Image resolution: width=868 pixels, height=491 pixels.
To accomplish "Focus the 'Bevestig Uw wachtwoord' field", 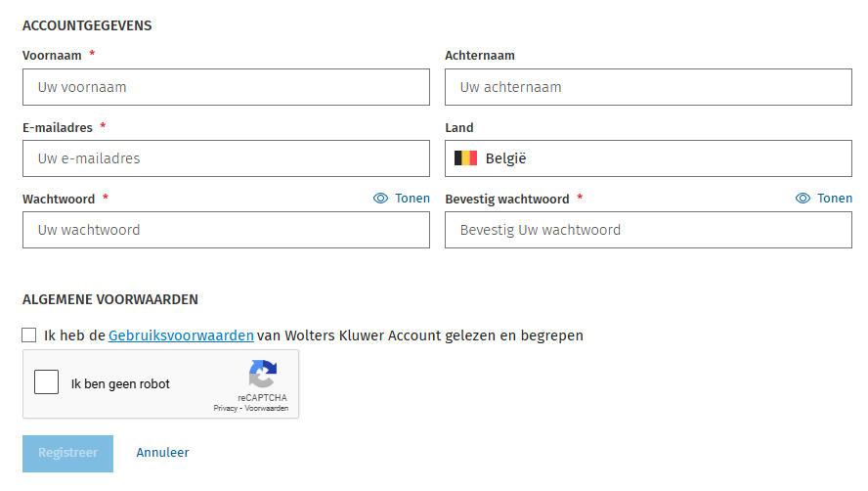I will [648, 230].
